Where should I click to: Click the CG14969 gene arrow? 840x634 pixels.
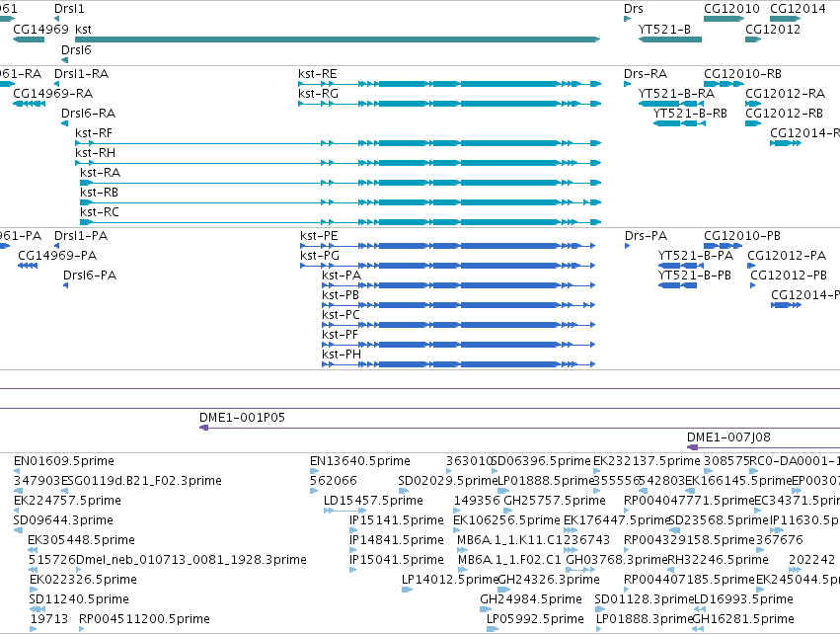coord(29,40)
